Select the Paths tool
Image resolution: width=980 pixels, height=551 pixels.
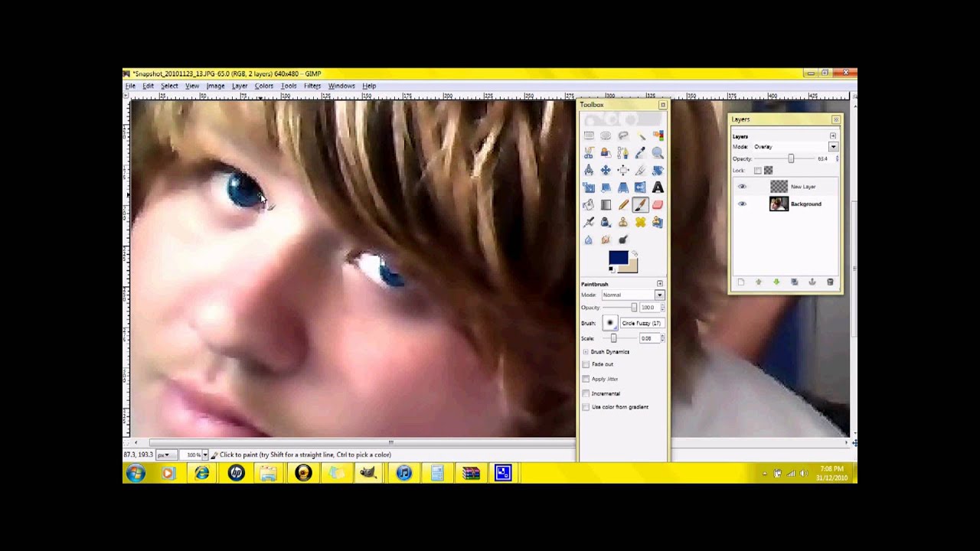(x=623, y=153)
